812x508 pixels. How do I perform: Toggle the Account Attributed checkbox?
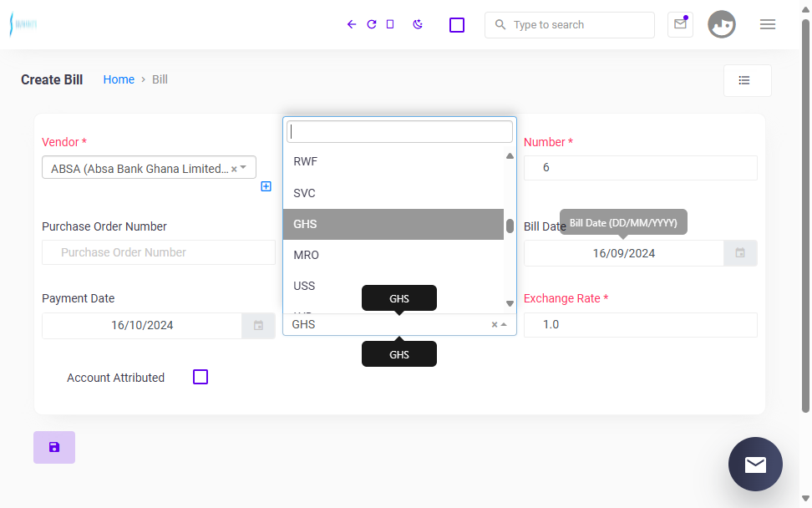click(x=200, y=377)
